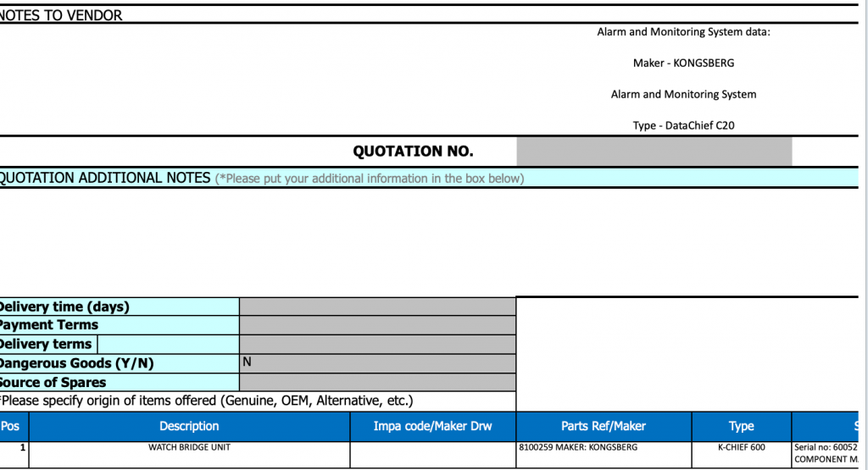The image size is (868, 470).
Task: Select the Source of Spares gray input cell
Action: pos(377,382)
